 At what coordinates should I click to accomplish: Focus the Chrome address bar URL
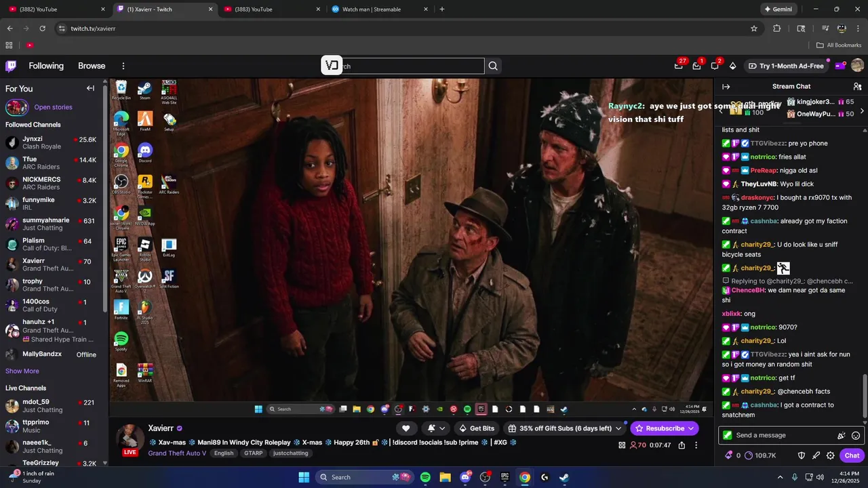(x=93, y=28)
